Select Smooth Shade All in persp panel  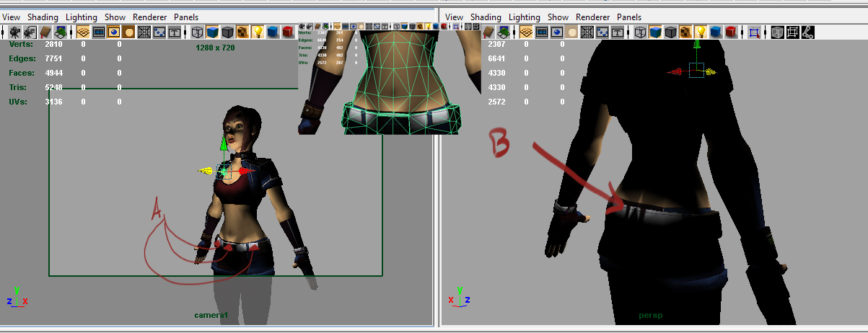pyautogui.click(x=654, y=32)
